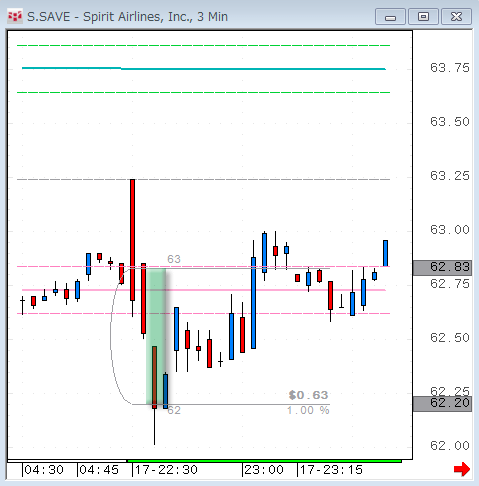Select the 62.00 price axis label

click(450, 446)
